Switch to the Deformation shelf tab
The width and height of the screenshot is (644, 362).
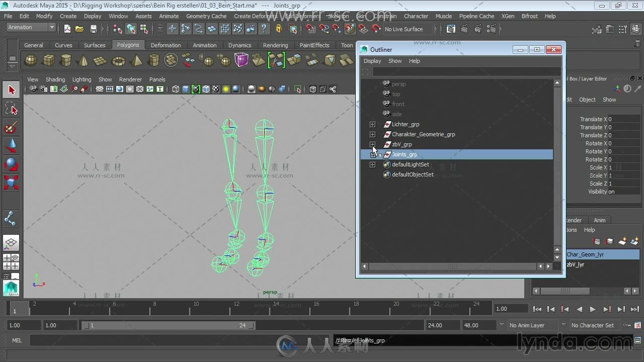tap(166, 45)
